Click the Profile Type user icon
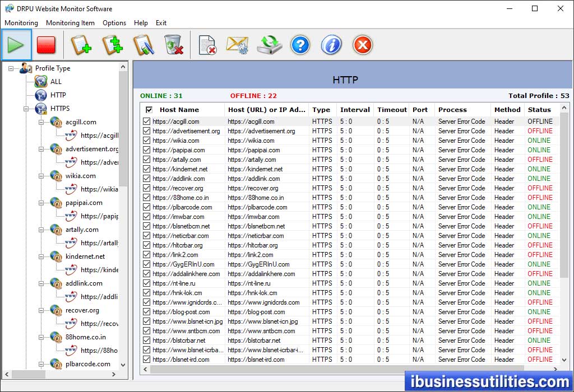The image size is (574, 392). [x=26, y=68]
